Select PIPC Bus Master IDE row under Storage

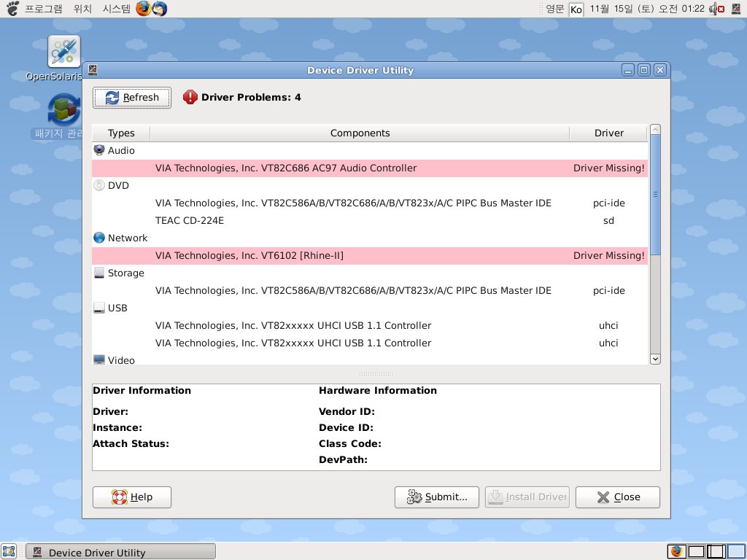pos(370,290)
